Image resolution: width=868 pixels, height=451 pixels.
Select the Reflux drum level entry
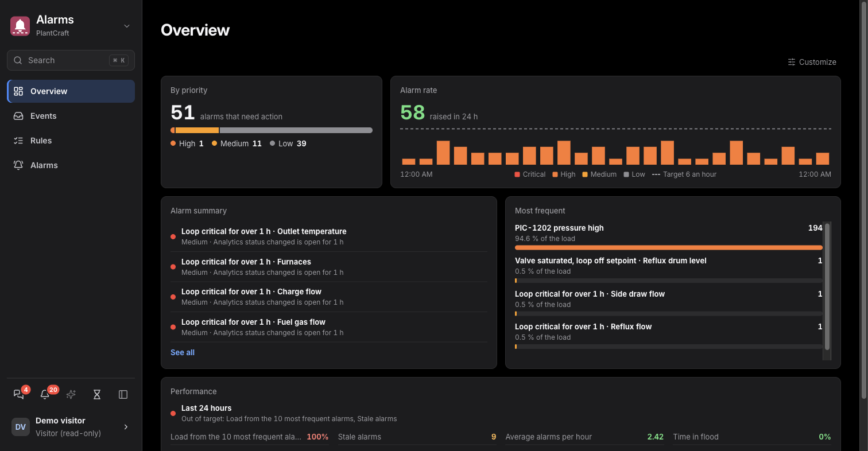tap(669, 269)
